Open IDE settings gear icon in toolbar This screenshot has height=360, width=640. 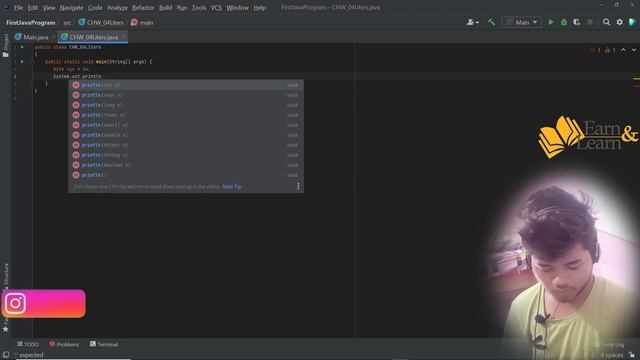(x=620, y=22)
